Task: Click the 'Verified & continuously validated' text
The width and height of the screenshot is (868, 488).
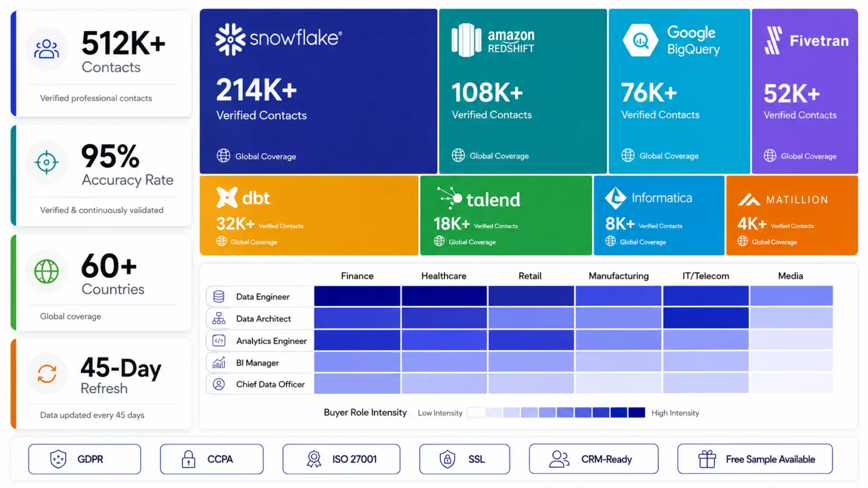Action: 102,210
